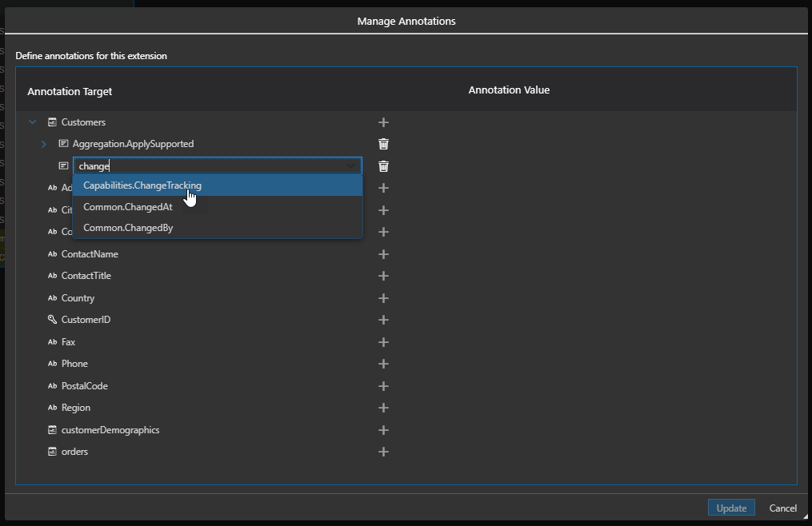812x526 pixels.
Task: Expand the Aggregation.ApplySupported node
Action: 44,144
